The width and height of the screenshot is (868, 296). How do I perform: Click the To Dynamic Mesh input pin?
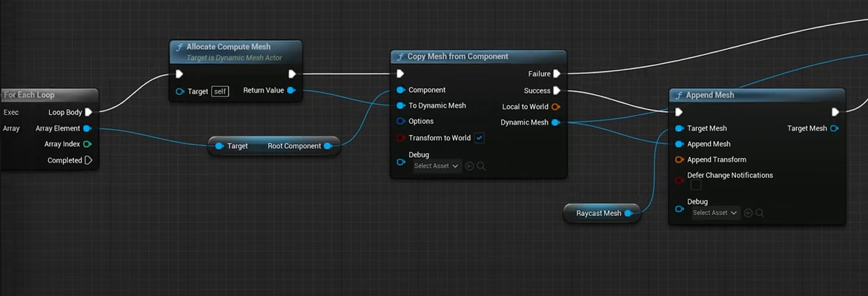click(401, 105)
